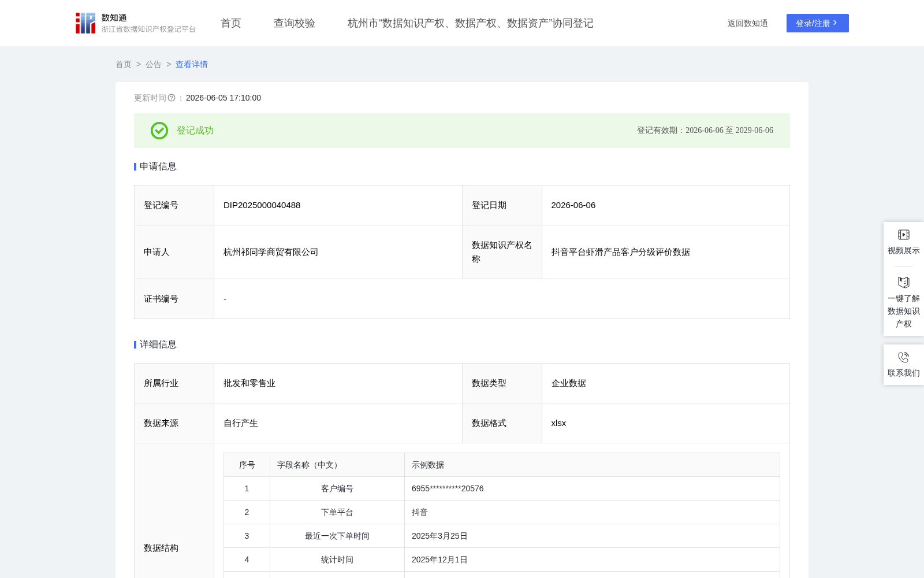Select sample value 2025年12月1日

pos(439,560)
